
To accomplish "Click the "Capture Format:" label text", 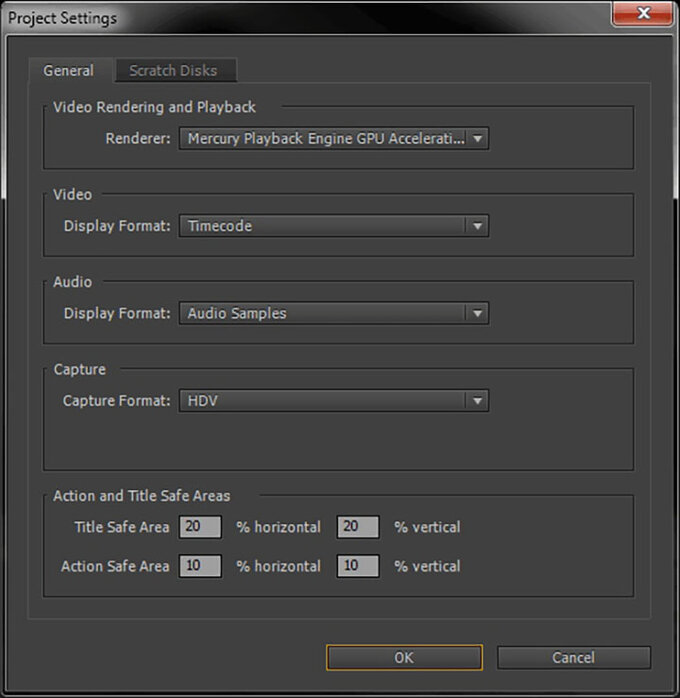I will click(x=117, y=401).
